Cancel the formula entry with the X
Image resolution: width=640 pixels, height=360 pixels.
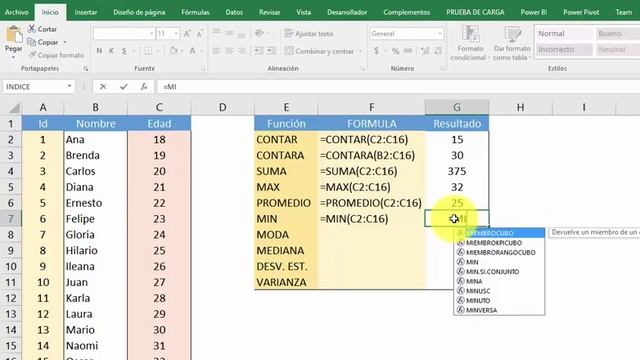tap(103, 87)
